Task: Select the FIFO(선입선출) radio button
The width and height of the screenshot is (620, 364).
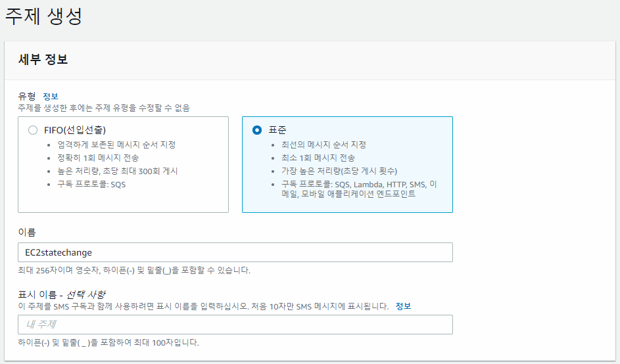Action: click(33, 130)
